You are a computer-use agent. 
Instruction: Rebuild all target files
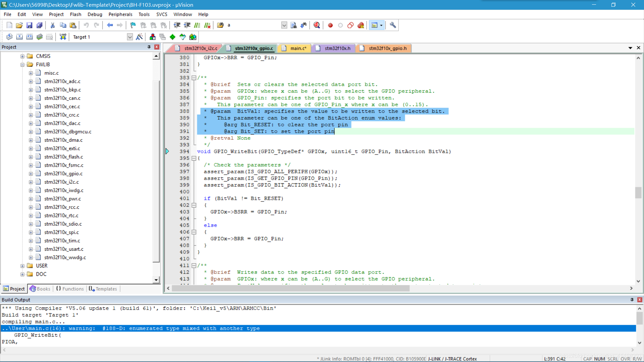[x=30, y=37]
